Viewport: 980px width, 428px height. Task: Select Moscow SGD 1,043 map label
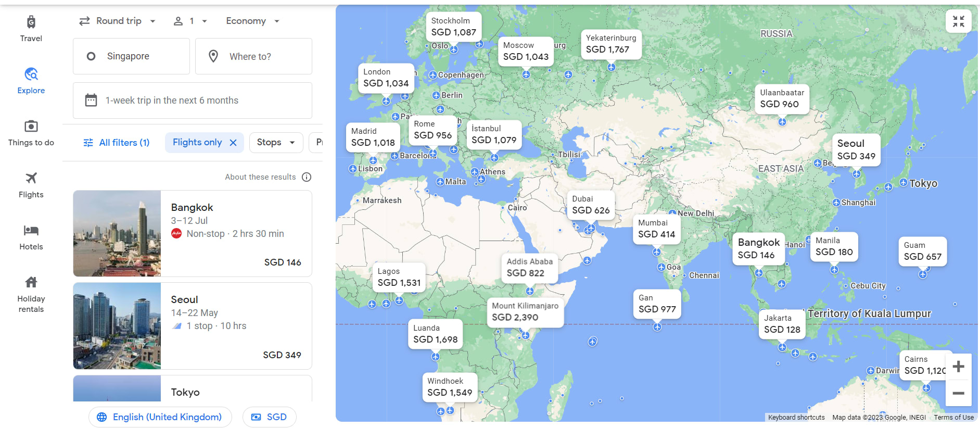coord(526,52)
